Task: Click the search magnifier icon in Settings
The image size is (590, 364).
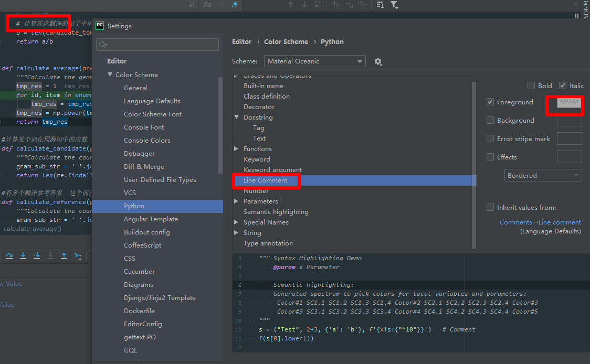Action: 103,45
